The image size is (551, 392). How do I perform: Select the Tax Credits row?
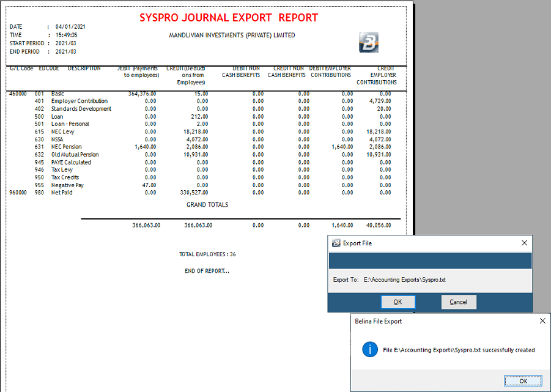65,177
